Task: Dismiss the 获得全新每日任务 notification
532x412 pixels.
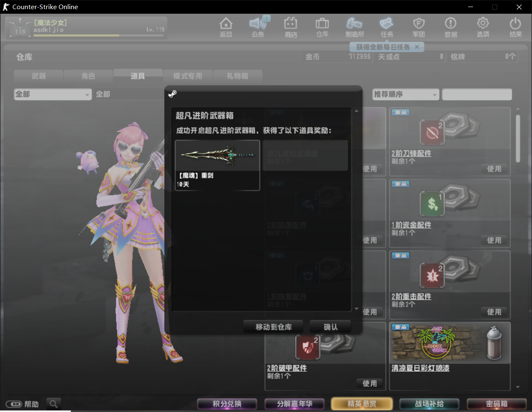Action: [x=417, y=47]
